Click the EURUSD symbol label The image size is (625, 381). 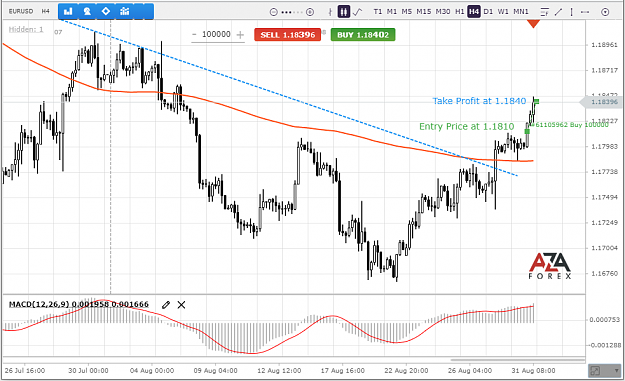click(x=21, y=11)
